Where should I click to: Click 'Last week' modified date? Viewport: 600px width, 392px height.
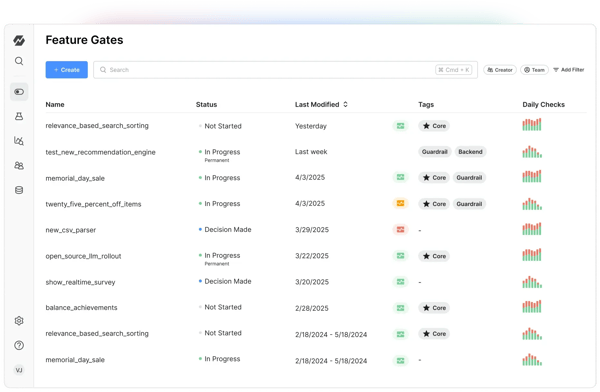[311, 152]
